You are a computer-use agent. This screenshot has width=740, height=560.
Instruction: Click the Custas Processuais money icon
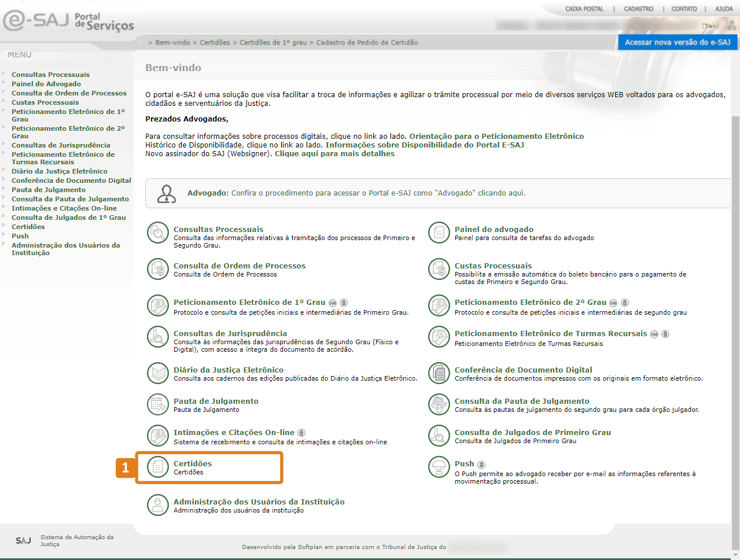pos(439,269)
